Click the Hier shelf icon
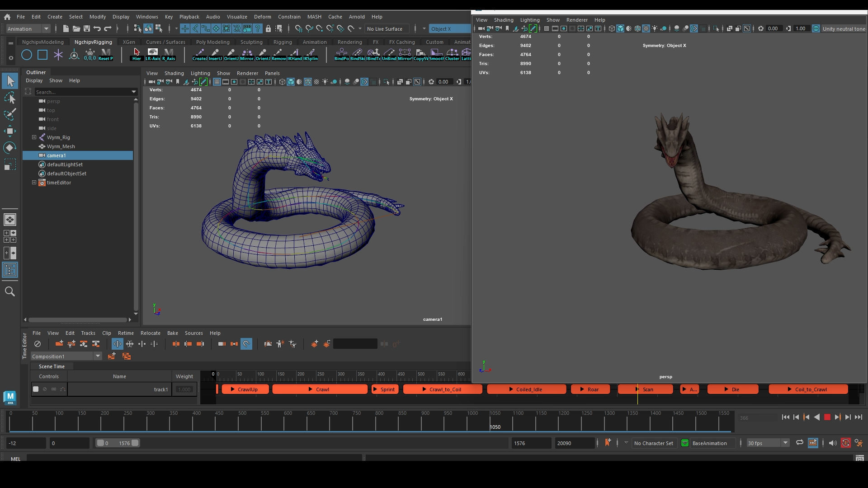 point(137,55)
